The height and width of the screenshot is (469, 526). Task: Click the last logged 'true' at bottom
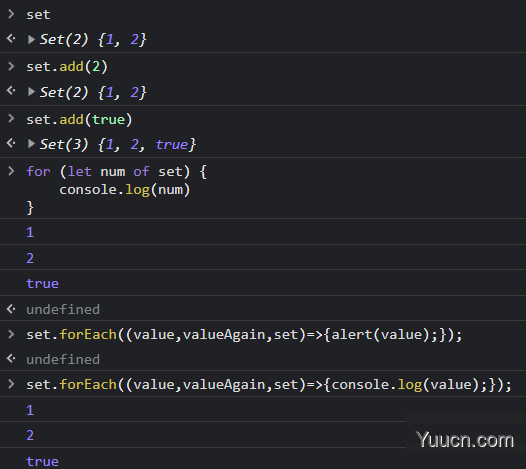coord(42,461)
